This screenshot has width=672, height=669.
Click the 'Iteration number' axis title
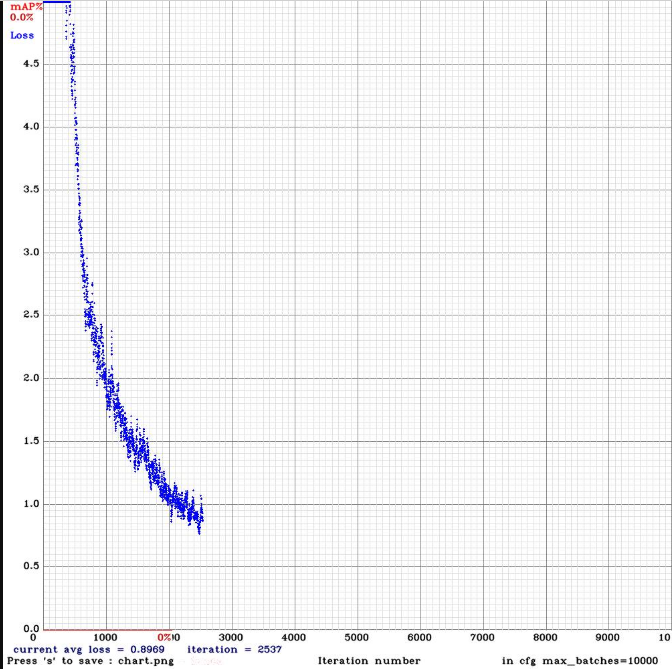(369, 661)
